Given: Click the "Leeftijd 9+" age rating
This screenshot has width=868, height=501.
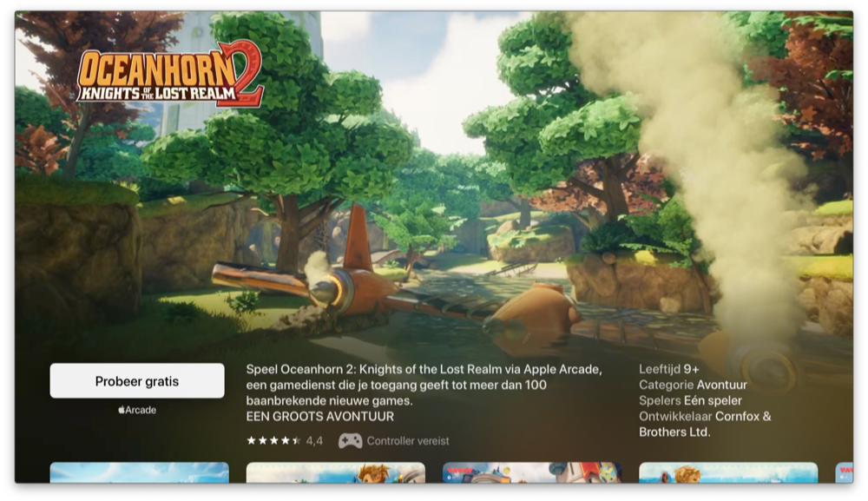Looking at the screenshot, I should (x=668, y=369).
